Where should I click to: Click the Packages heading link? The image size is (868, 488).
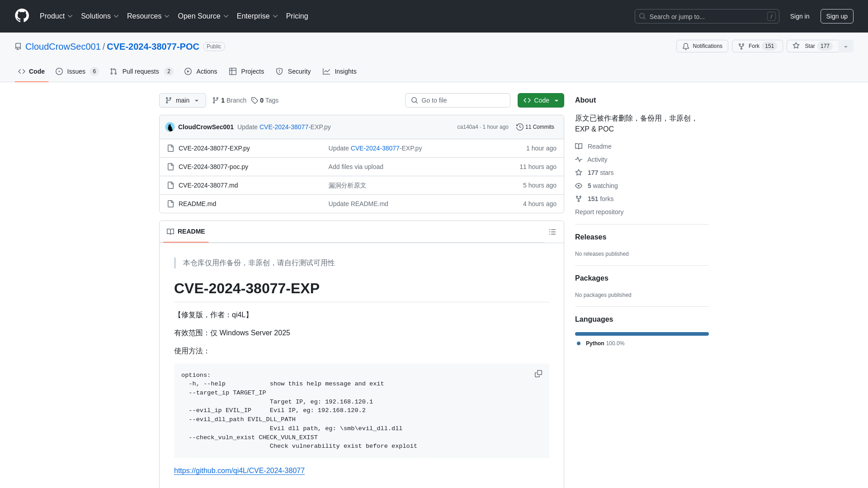pos(591,278)
